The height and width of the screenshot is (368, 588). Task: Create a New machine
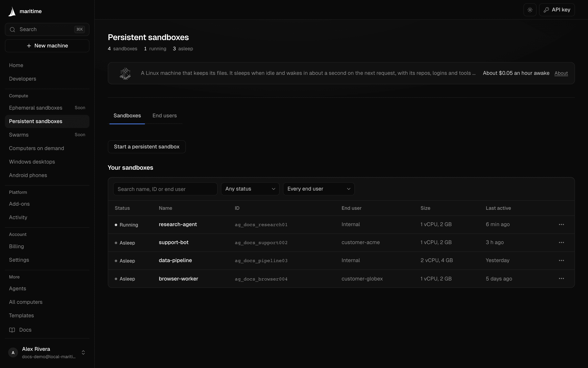47,46
